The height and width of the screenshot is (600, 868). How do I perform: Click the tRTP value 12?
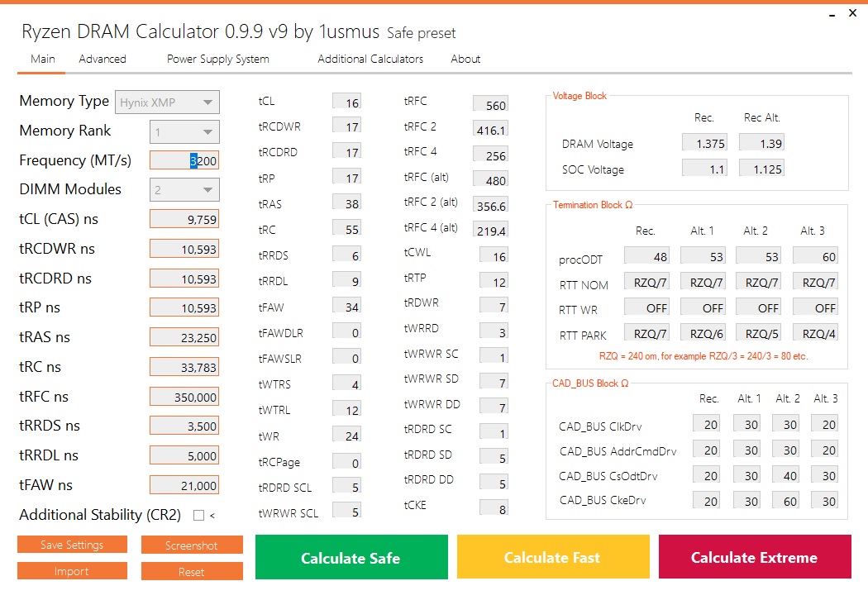coord(494,281)
